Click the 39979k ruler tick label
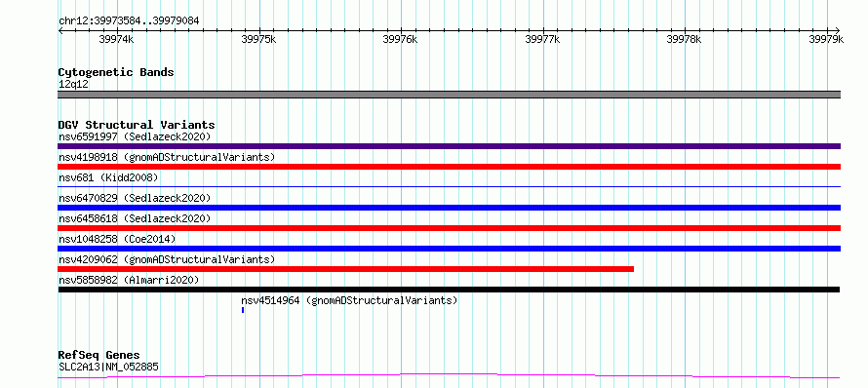 tap(826, 39)
